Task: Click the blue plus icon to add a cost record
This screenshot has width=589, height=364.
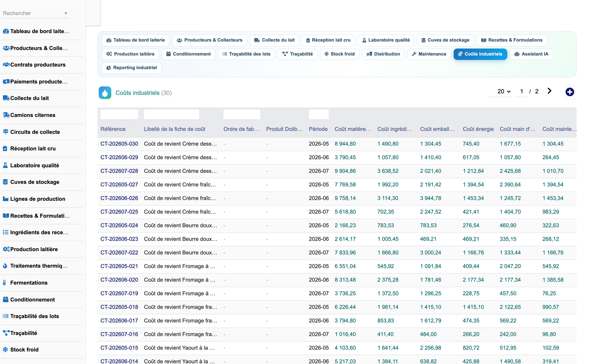Action: pos(570,92)
